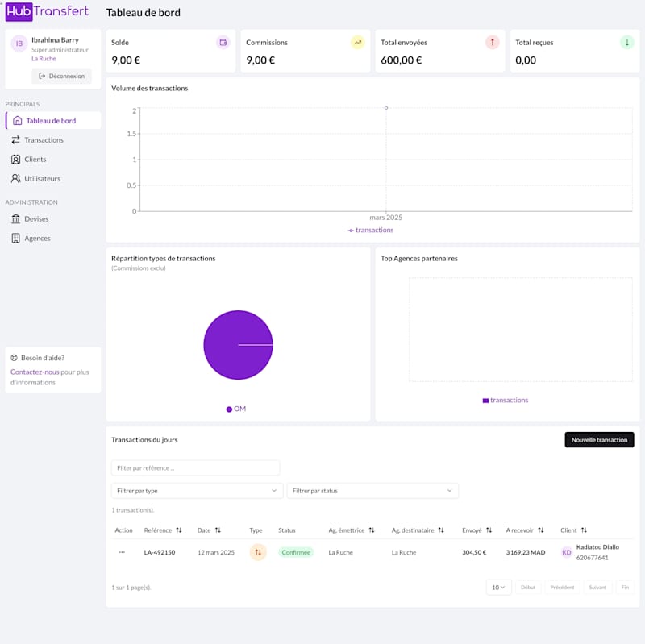
Task: Toggle the OM legend color dot
Action: tap(229, 409)
